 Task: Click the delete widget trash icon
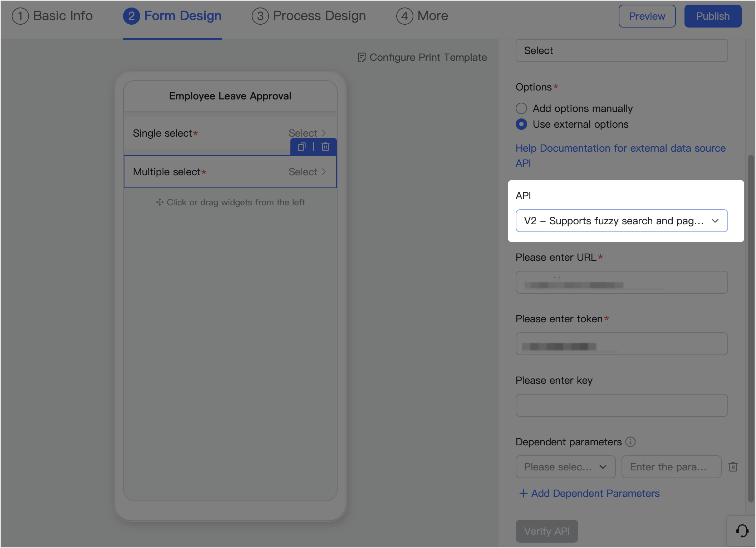tap(325, 147)
